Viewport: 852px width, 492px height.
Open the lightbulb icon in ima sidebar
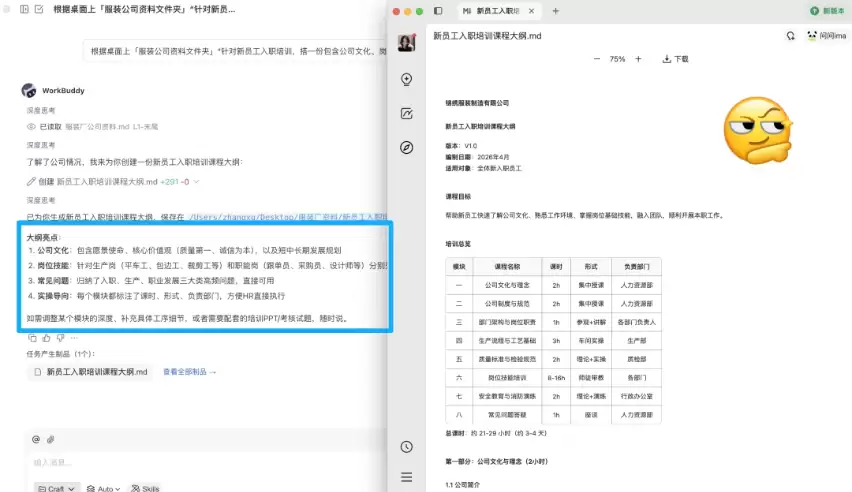coord(406,79)
